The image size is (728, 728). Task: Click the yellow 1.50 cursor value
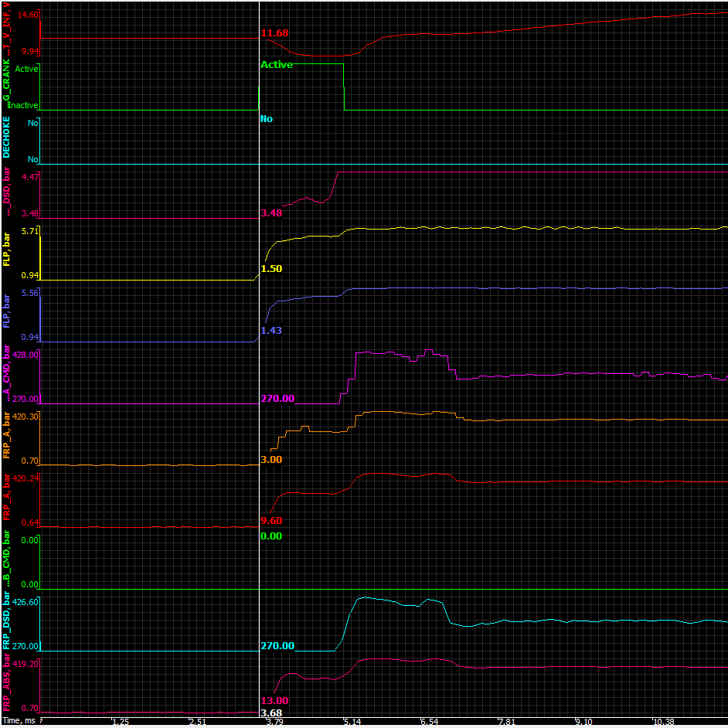(x=271, y=268)
